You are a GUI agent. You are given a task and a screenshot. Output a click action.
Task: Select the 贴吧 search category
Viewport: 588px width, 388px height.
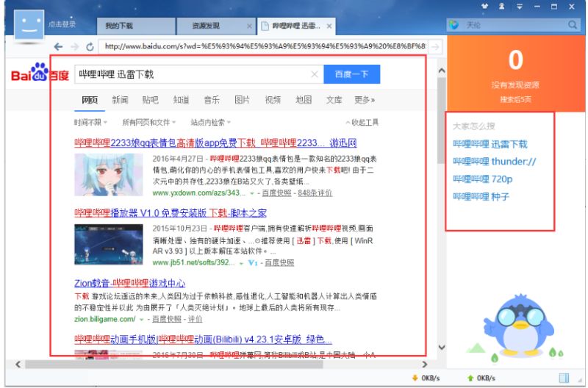click(x=151, y=100)
